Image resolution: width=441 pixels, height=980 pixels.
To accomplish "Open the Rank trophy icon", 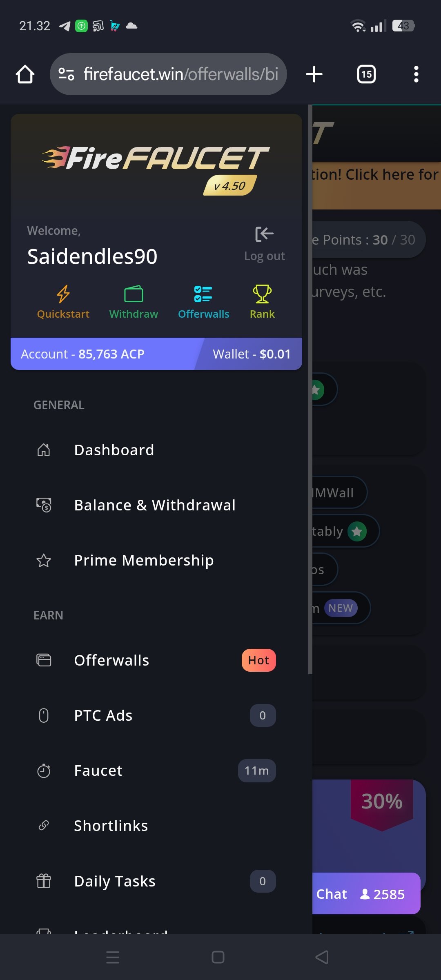I will [x=262, y=294].
